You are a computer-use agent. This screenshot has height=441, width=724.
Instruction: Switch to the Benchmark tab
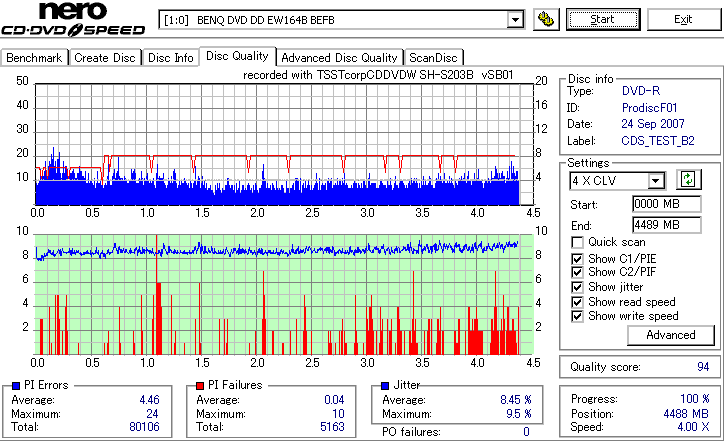[x=34, y=58]
